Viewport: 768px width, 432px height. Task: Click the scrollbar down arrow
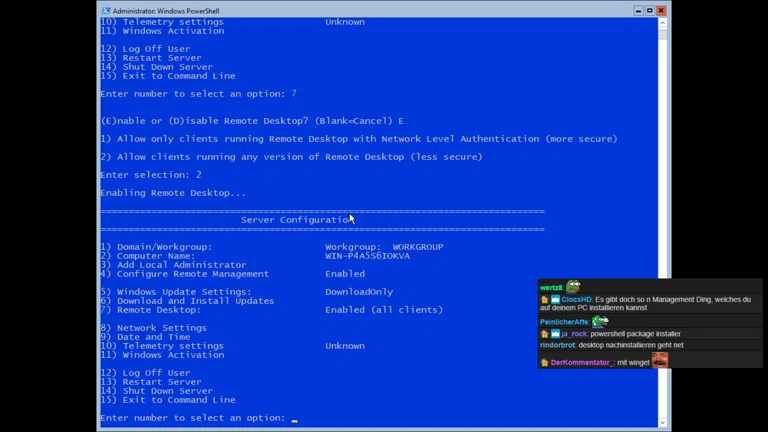pyautogui.click(x=662, y=422)
